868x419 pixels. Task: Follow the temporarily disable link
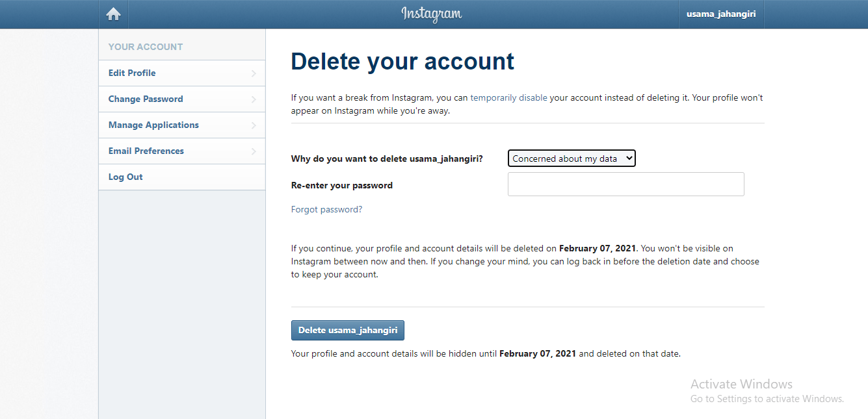click(x=509, y=98)
